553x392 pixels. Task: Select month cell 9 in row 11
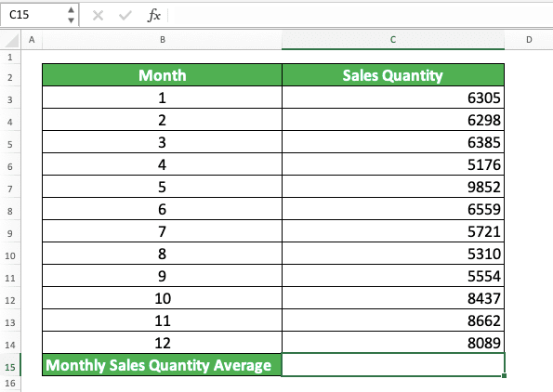coord(163,276)
